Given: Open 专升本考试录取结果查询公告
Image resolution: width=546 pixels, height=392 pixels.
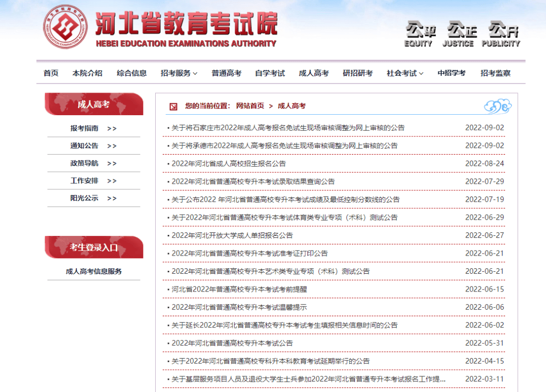Looking at the screenshot, I should point(253,181).
